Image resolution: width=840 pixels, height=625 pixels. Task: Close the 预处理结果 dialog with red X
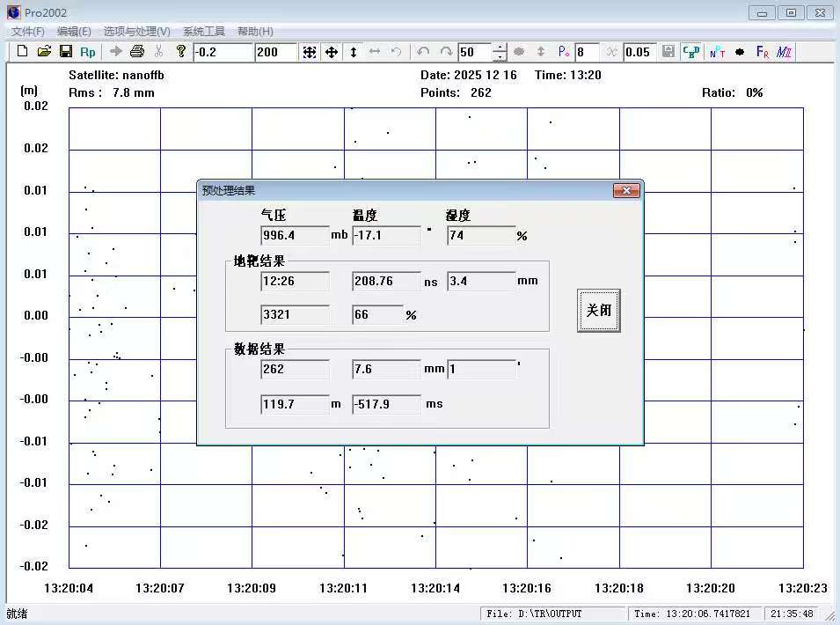click(x=626, y=190)
